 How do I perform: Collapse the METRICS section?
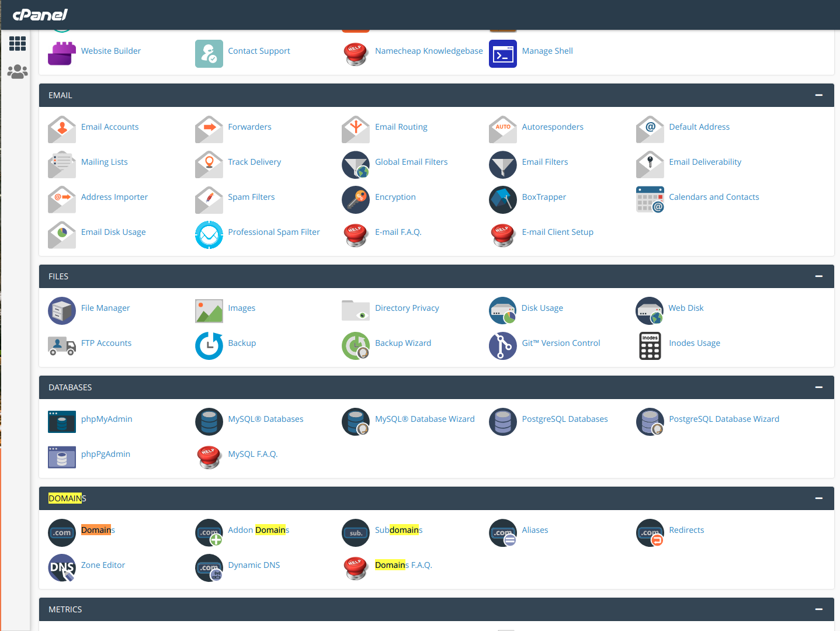818,609
